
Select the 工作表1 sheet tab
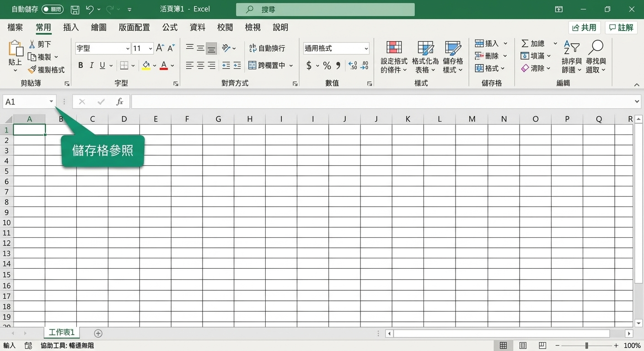coord(62,332)
